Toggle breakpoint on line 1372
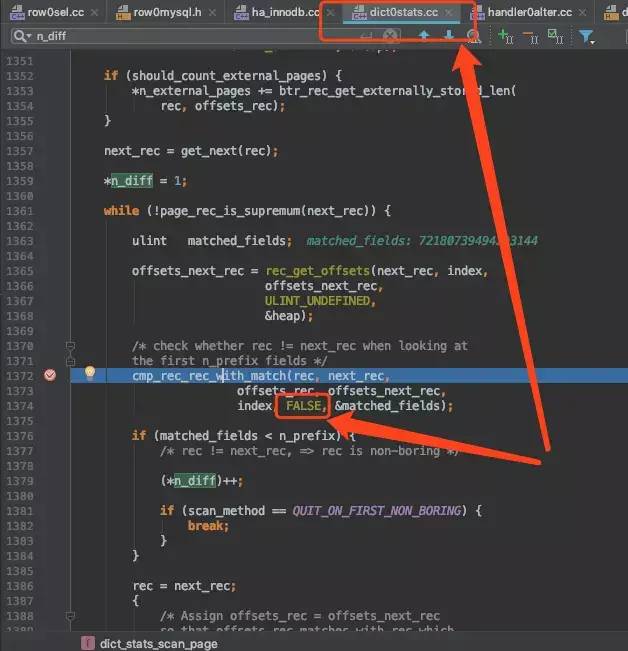Screen dimensions: 628x651 click(50, 375)
